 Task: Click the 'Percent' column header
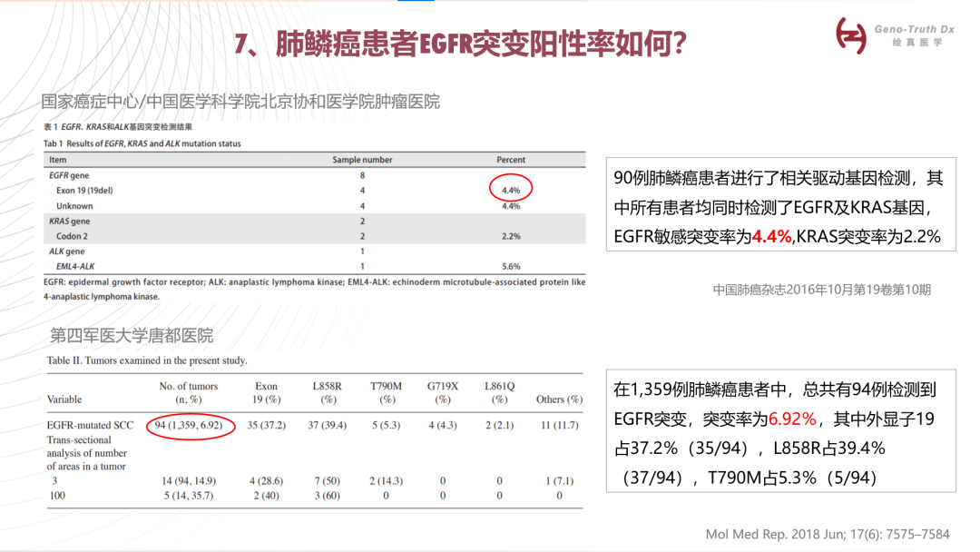click(x=510, y=160)
